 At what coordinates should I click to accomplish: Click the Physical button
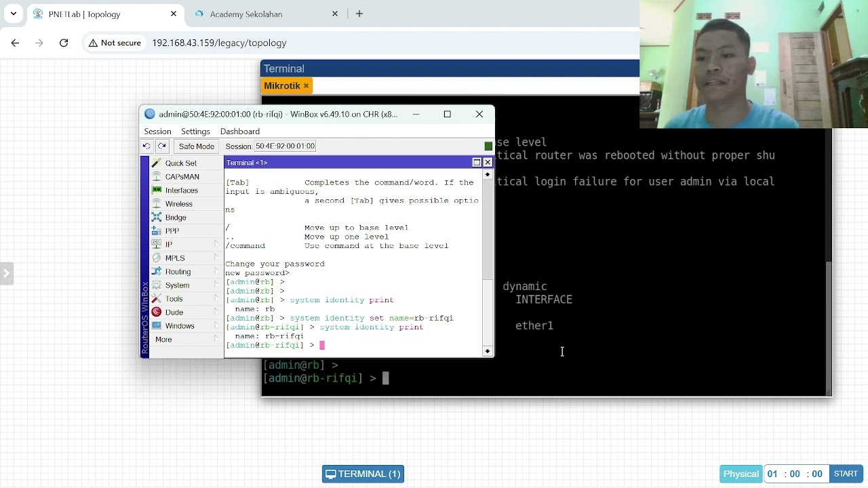click(741, 474)
